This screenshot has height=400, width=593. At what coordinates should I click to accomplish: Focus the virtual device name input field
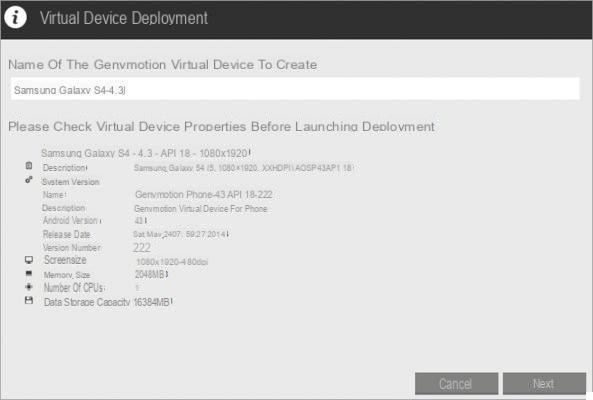(295, 89)
